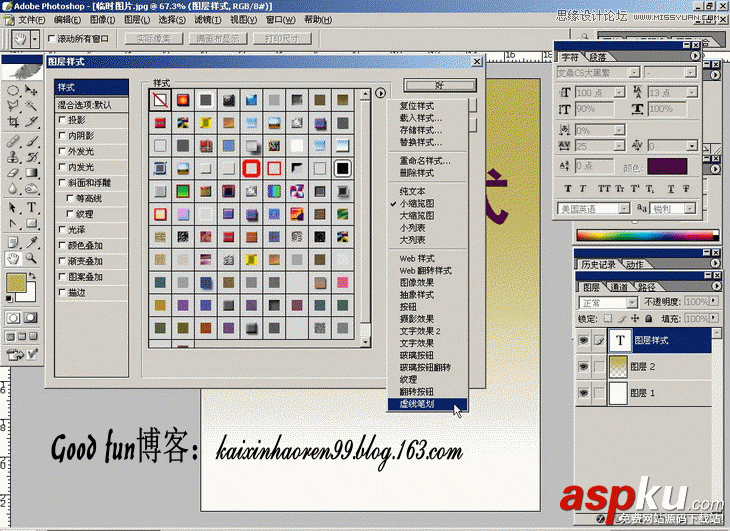This screenshot has width=730, height=531.
Task: Open tracking 25 dropdown
Action: click(619, 146)
